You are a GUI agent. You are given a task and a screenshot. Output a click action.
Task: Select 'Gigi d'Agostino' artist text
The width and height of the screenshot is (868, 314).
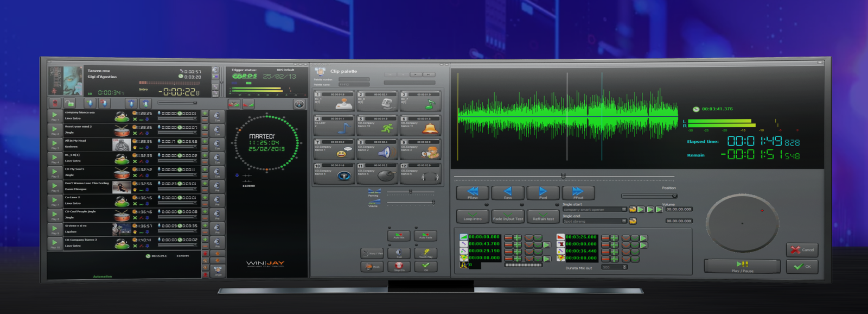click(102, 77)
